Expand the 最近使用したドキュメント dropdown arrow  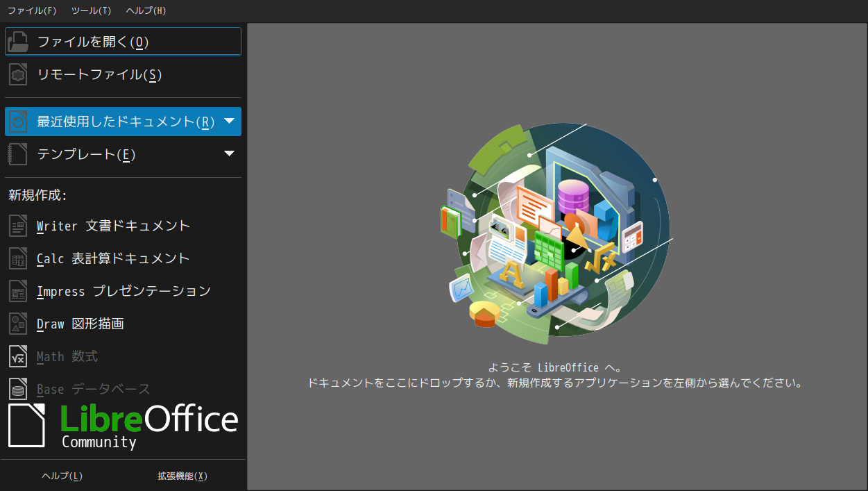tap(230, 121)
